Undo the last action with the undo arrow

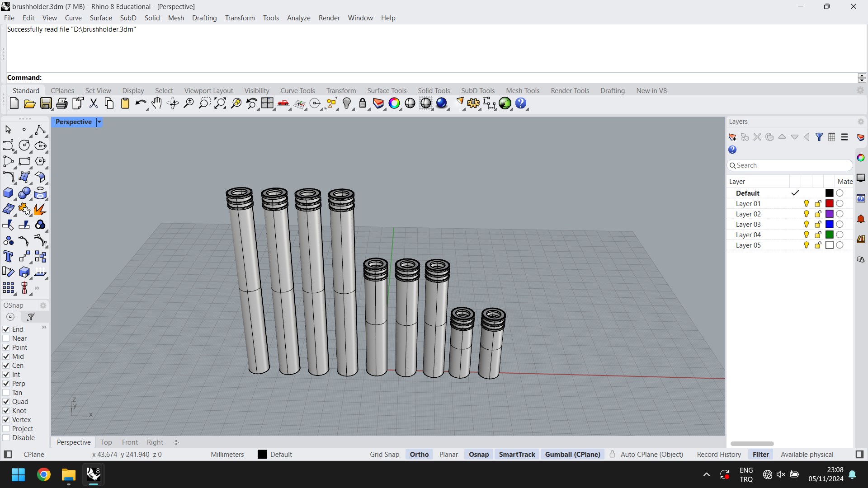click(141, 103)
